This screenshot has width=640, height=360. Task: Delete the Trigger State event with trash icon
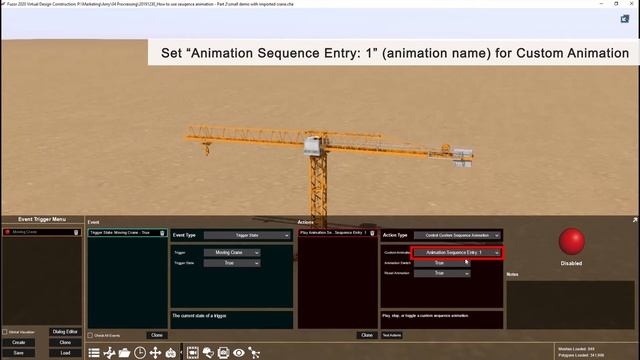pos(162,233)
